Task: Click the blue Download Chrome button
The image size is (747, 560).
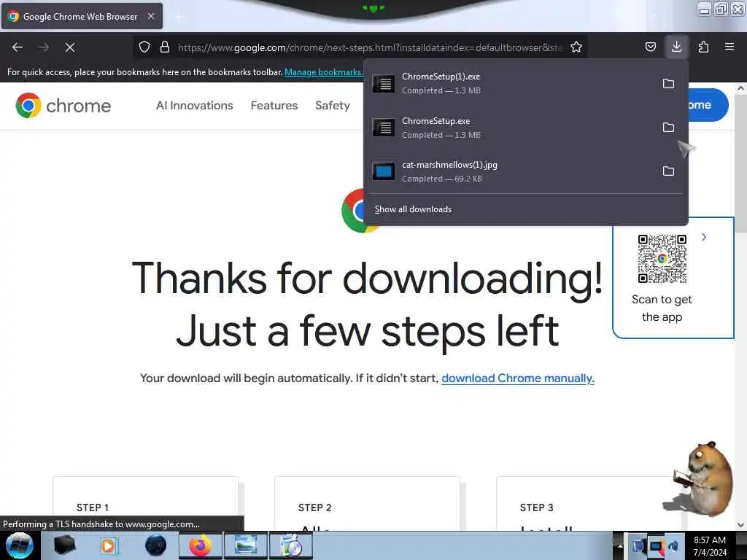Action: [708, 105]
